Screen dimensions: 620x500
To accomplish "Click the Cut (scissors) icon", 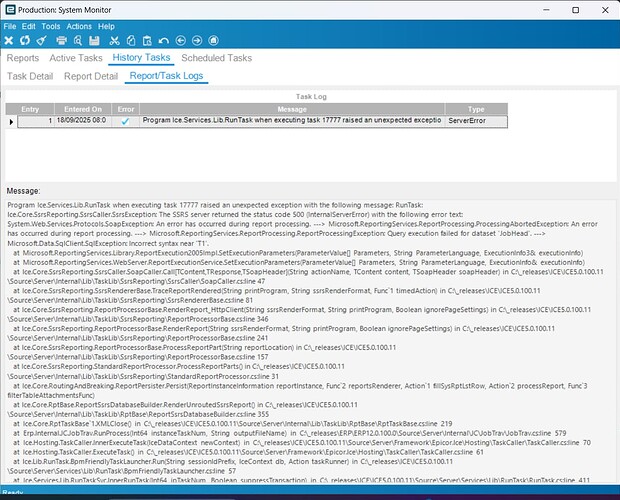I will pos(114,40).
